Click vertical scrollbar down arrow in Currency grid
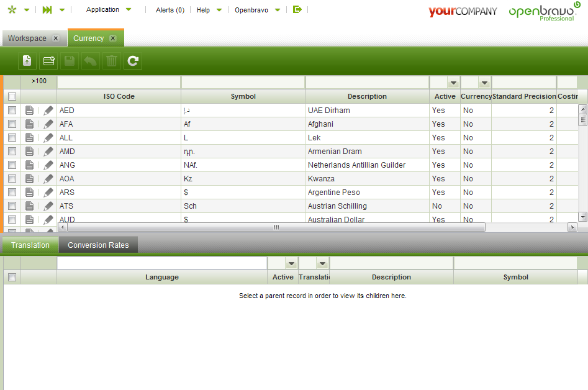 click(582, 217)
